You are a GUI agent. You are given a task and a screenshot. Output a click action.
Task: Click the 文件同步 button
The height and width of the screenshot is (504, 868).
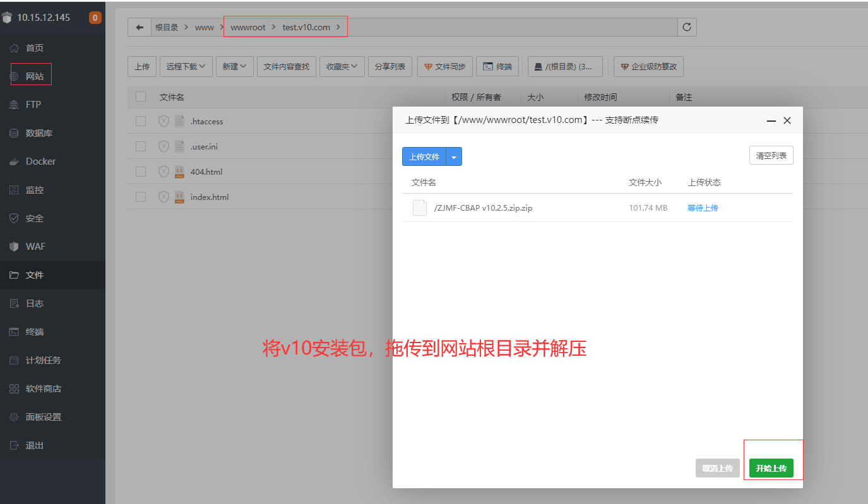click(445, 66)
